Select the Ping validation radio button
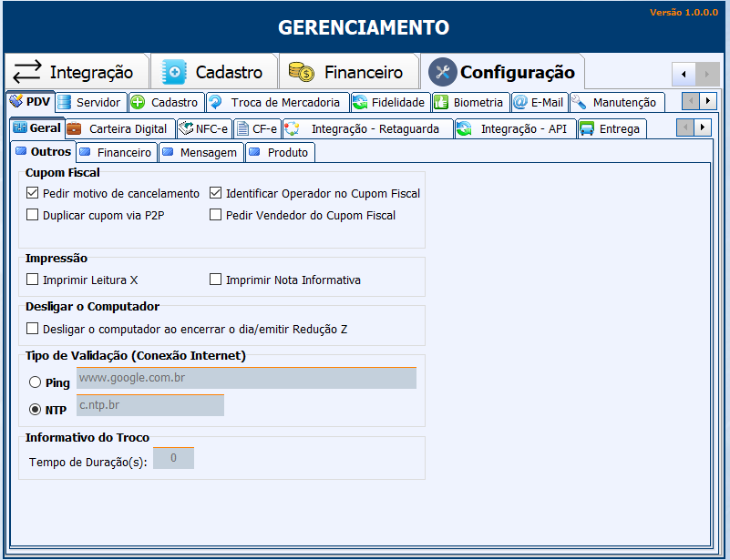The width and height of the screenshot is (730, 560). tap(36, 382)
